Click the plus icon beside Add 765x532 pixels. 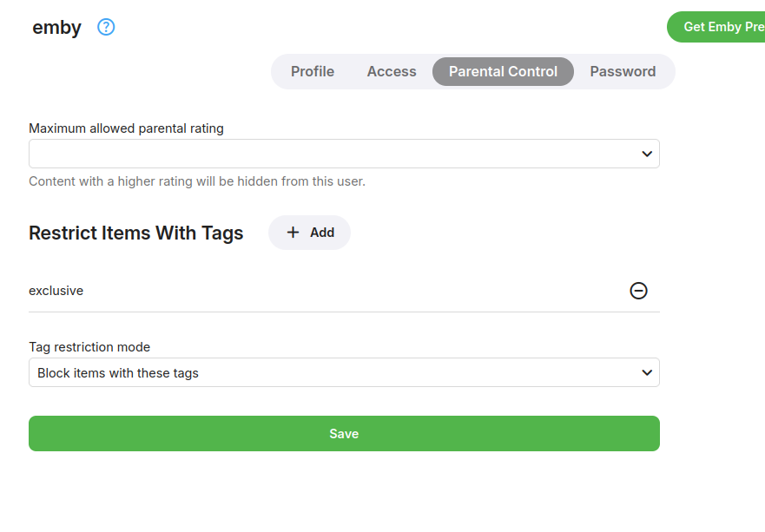tap(293, 233)
